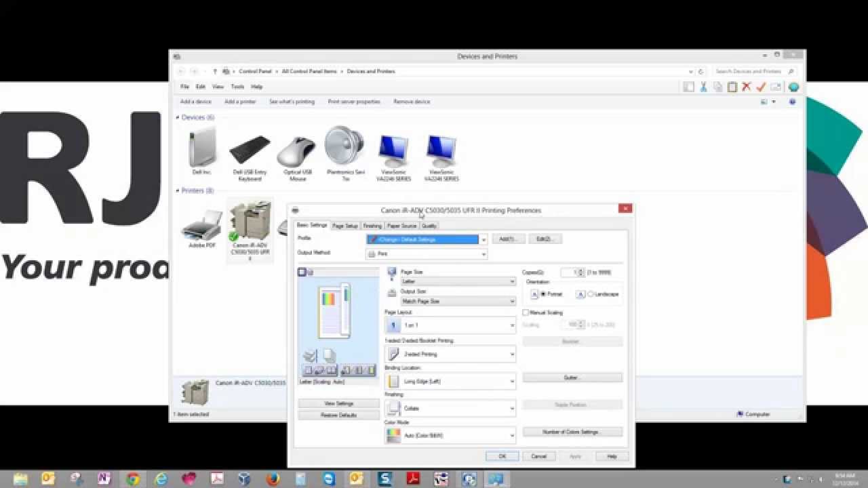Open File Explorer from the taskbar
Screen dimensions: 868x488
(x=20, y=479)
